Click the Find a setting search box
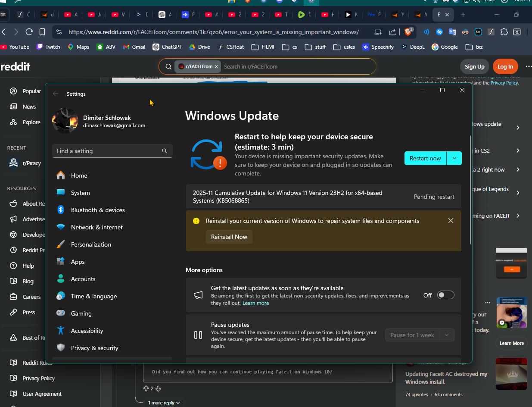 tap(112, 151)
